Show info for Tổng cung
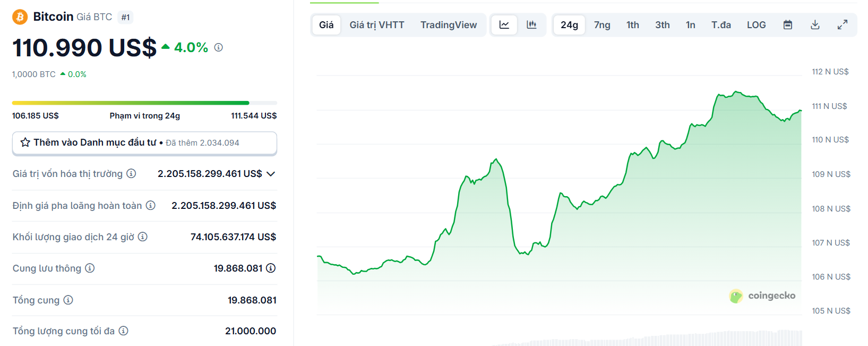This screenshot has height=346, width=868. point(68,300)
